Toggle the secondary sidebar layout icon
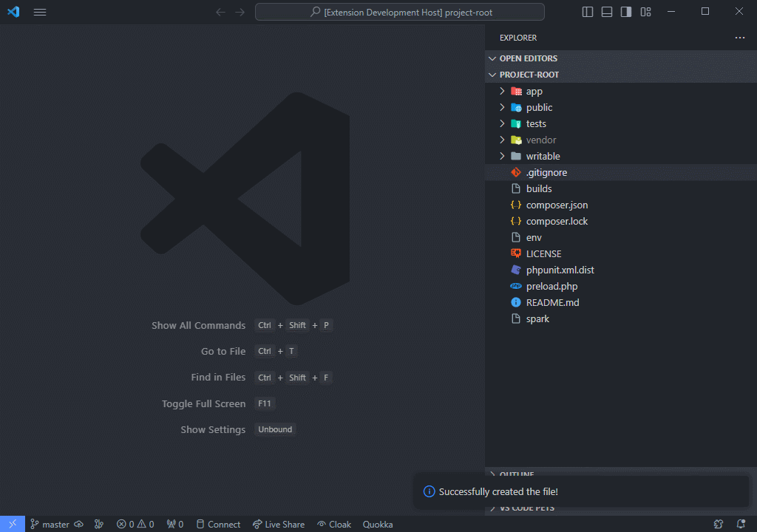Image resolution: width=757 pixels, height=532 pixels. [626, 12]
